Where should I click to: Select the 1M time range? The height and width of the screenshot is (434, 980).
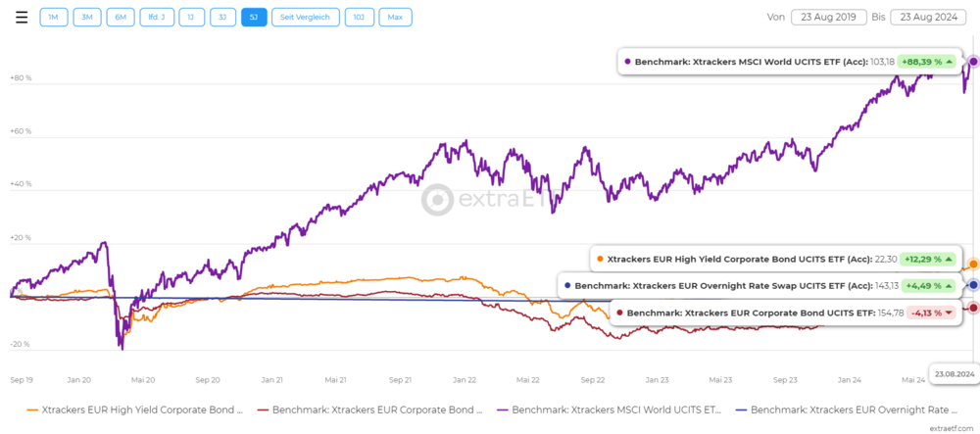tap(53, 18)
